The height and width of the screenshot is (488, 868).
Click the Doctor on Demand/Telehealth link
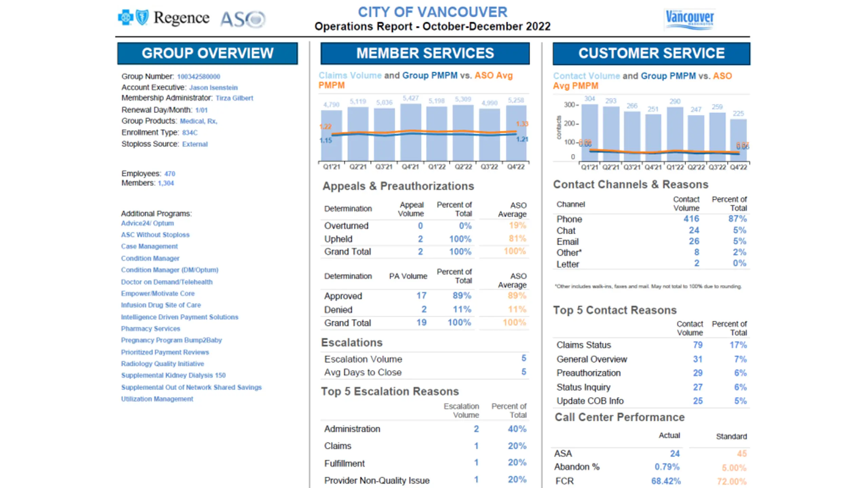pyautogui.click(x=167, y=282)
